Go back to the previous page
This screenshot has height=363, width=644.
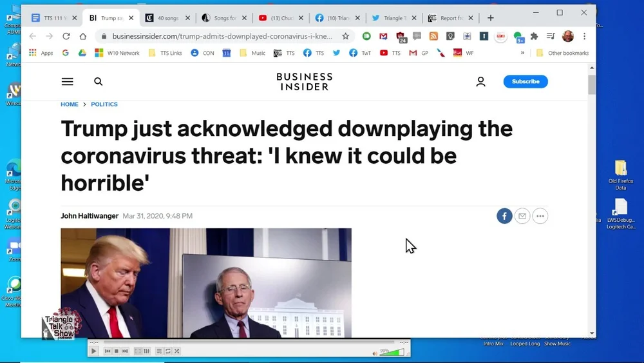coord(32,36)
